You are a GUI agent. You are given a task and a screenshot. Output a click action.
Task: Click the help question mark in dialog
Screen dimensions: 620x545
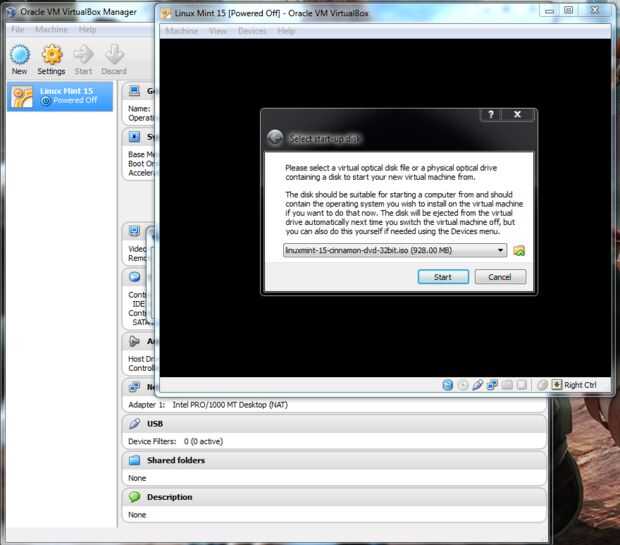click(491, 115)
